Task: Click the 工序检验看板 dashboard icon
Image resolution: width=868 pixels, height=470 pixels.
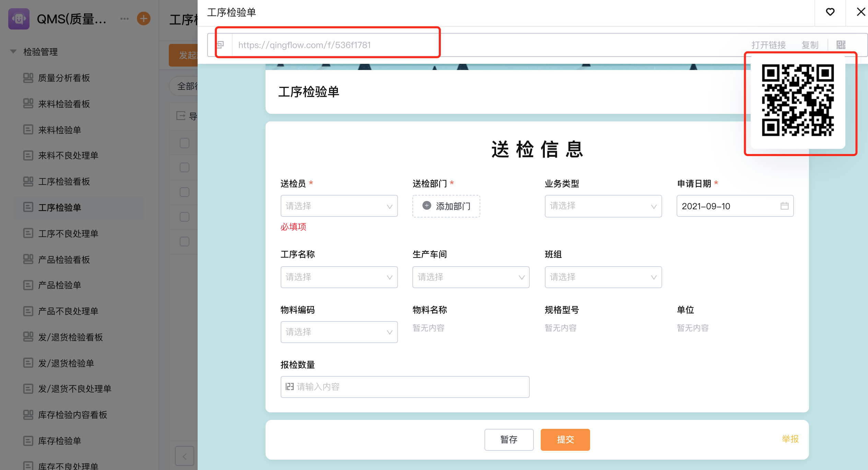Action: click(28, 181)
